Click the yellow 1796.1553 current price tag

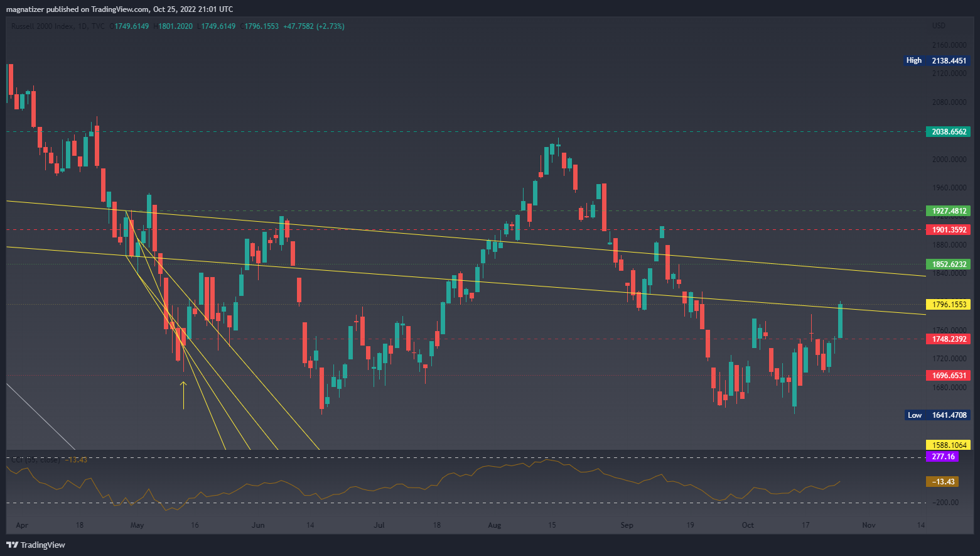click(x=948, y=305)
